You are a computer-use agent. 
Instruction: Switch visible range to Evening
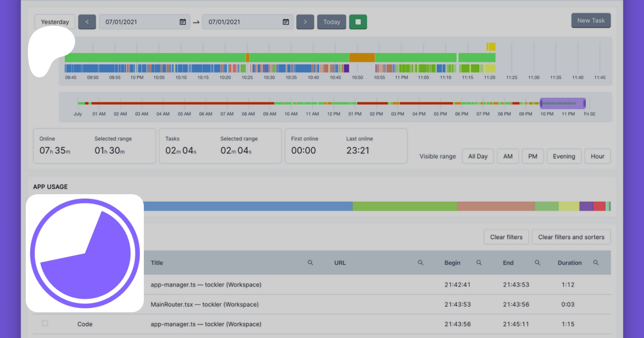pyautogui.click(x=563, y=156)
